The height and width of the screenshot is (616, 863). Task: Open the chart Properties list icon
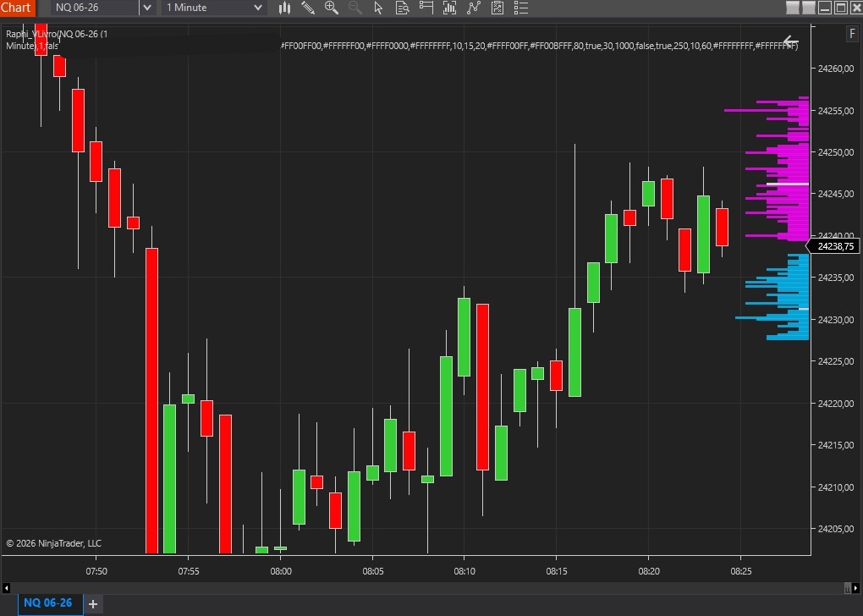click(520, 8)
